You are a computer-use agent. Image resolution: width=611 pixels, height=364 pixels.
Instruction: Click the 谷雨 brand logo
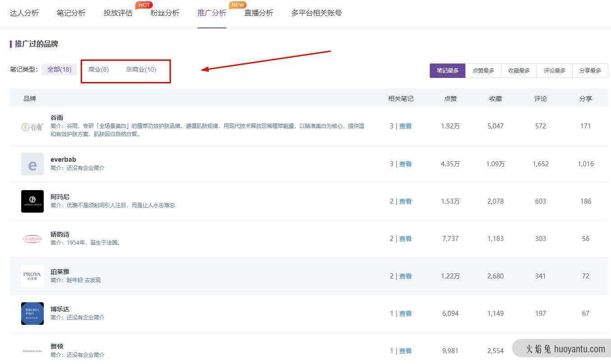32,127
